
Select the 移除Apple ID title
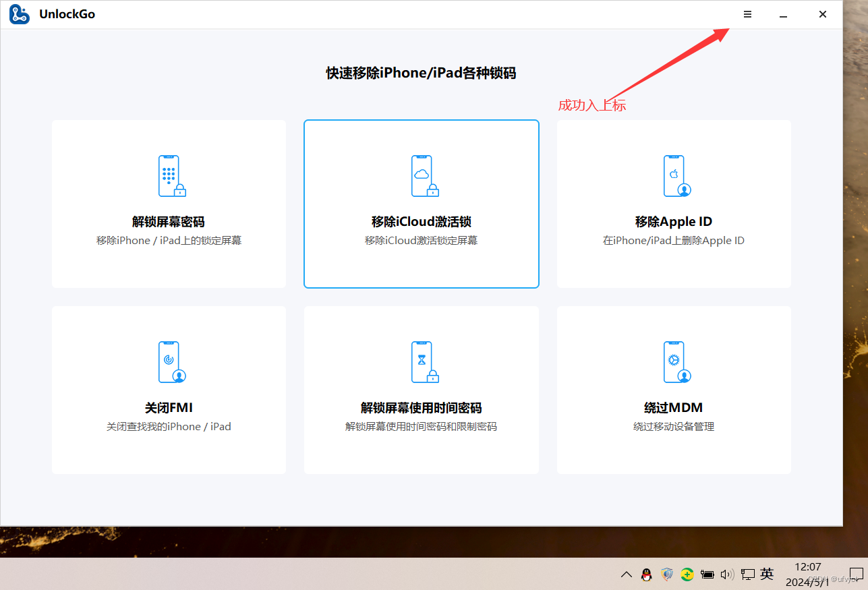point(674,222)
